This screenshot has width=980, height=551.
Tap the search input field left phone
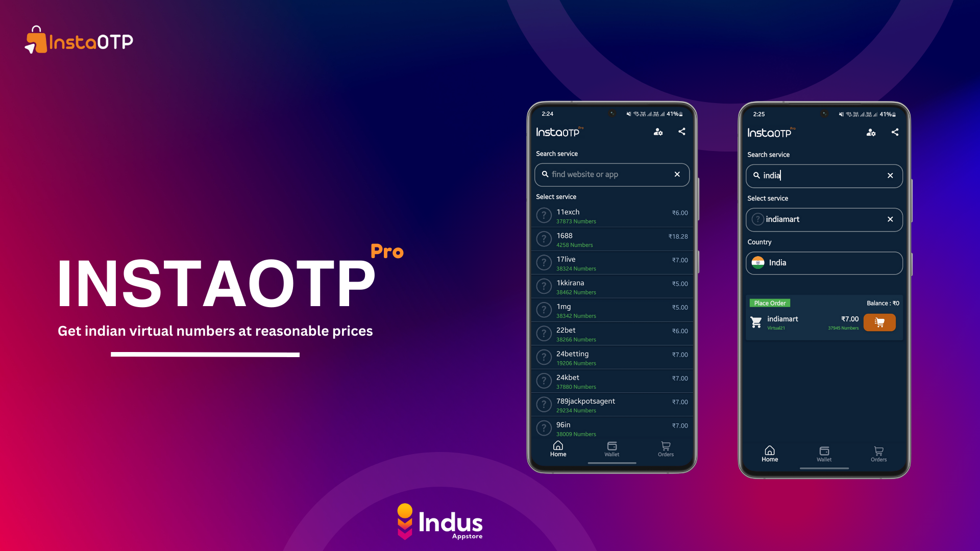point(611,174)
